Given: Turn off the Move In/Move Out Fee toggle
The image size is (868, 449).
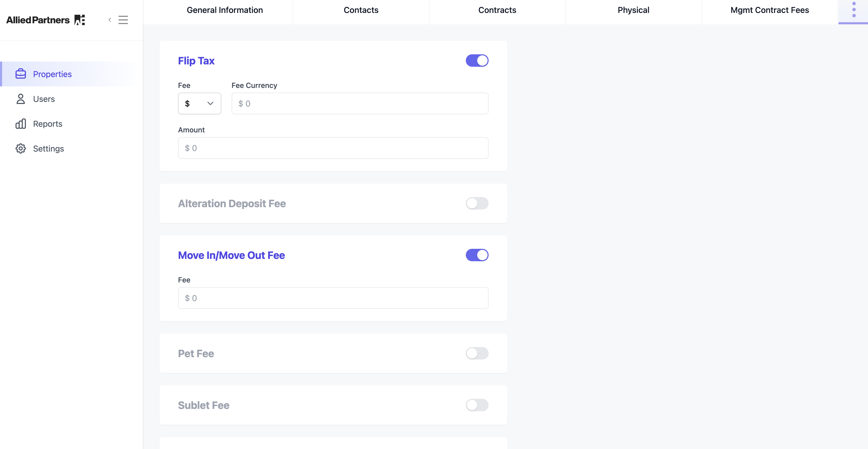Looking at the screenshot, I should click(x=477, y=255).
